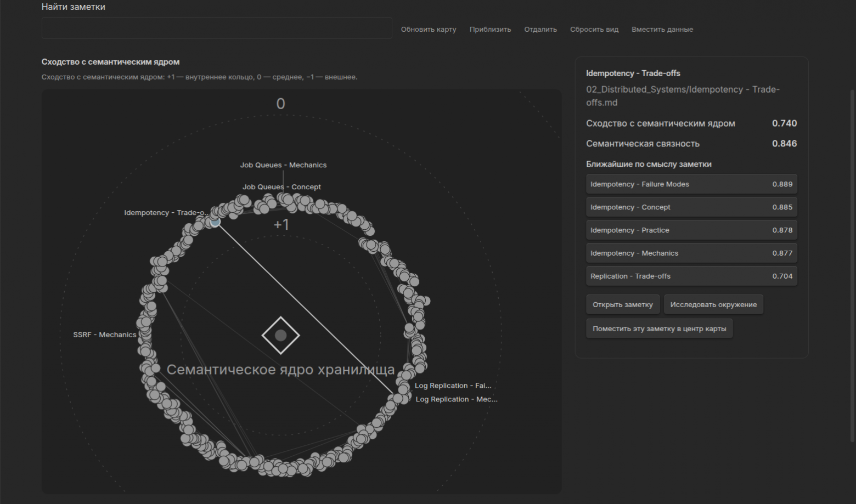Click the Log Replication - Fai... map label
856x504 pixels.
pyautogui.click(x=453, y=386)
